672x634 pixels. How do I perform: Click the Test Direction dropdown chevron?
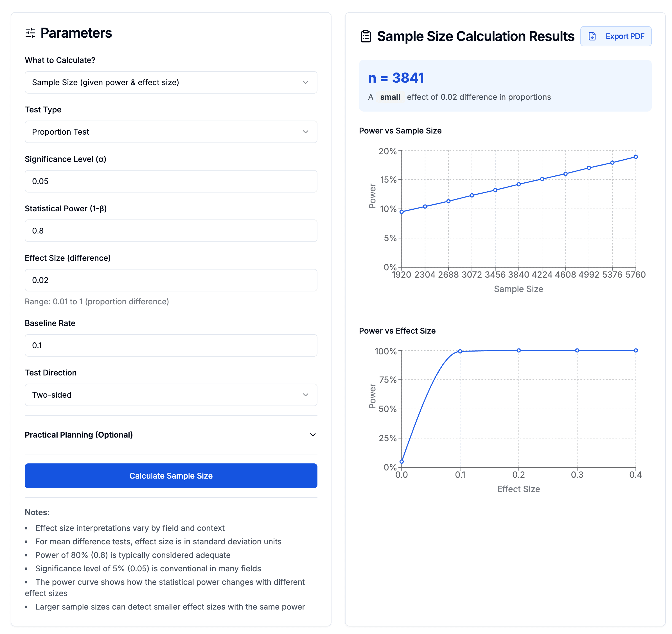tap(305, 395)
